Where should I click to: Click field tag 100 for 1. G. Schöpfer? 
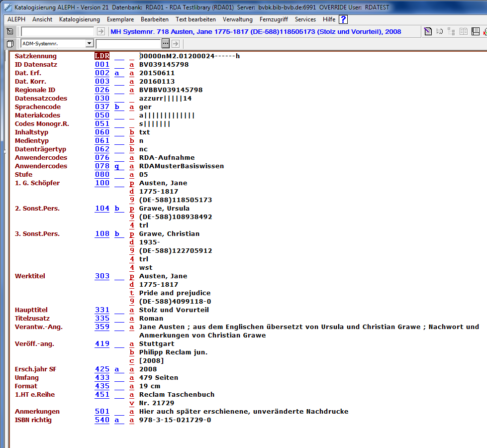(x=102, y=183)
